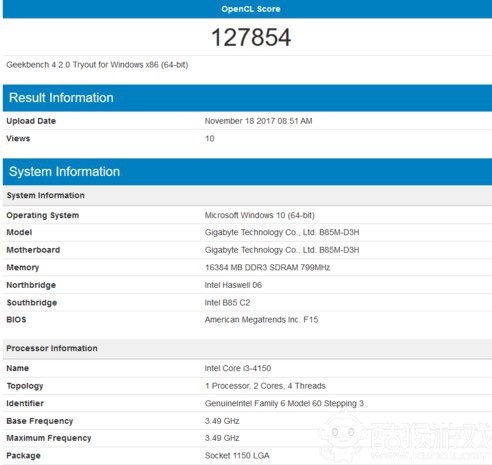Select the November 18 2017 08:51 AM value
Viewport: 492px width, 465px height.
pos(258,121)
